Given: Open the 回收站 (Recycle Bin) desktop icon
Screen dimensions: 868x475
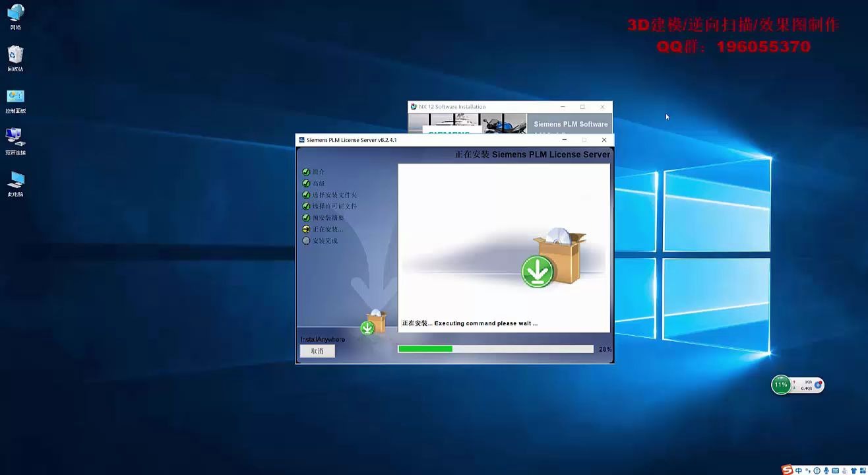Looking at the screenshot, I should [15, 55].
